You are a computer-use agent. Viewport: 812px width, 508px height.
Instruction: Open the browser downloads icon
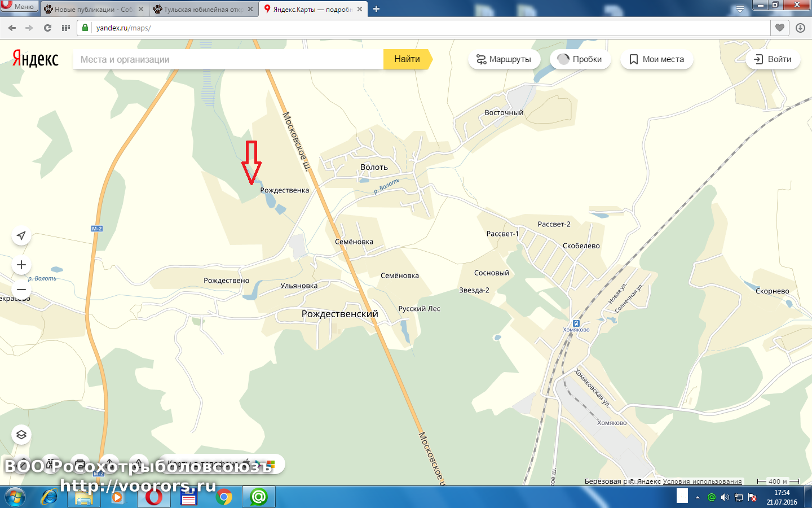pos(800,28)
